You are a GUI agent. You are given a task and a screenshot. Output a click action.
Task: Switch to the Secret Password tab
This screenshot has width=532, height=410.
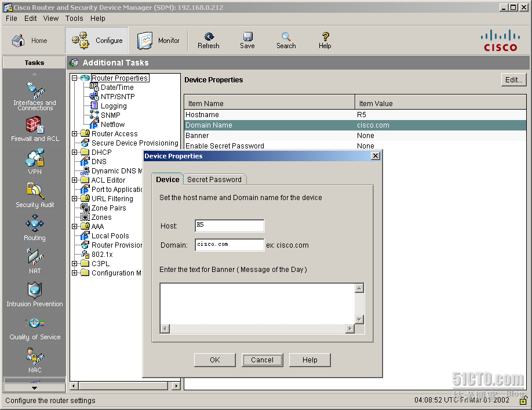coord(214,180)
